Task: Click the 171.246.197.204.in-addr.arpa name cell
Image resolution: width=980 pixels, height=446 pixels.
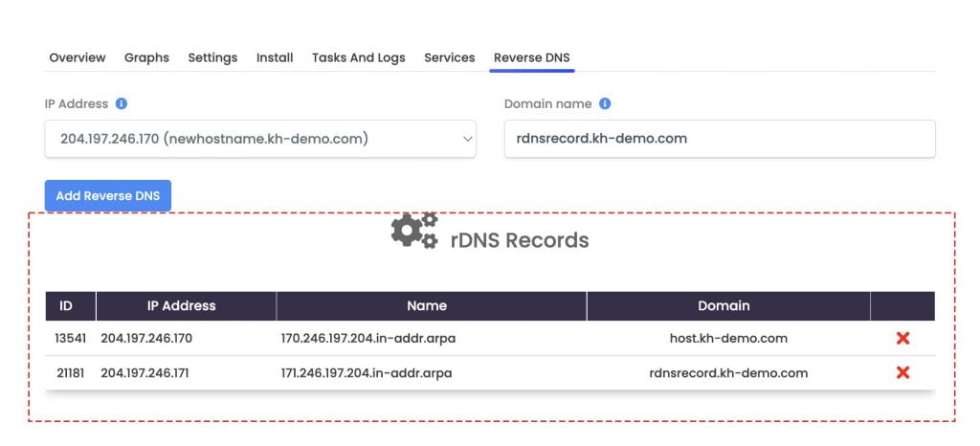Action: [x=367, y=373]
